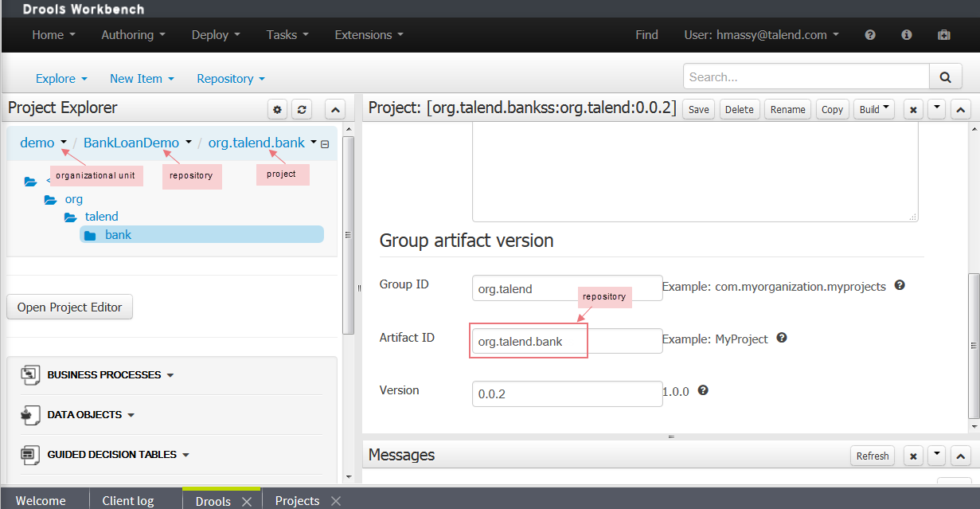Select the org folder label in tree

pos(73,199)
